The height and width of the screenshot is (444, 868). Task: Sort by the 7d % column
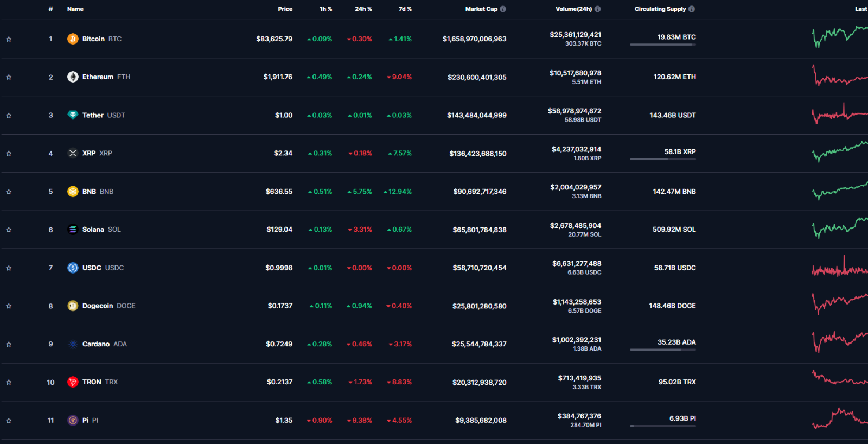coord(405,9)
